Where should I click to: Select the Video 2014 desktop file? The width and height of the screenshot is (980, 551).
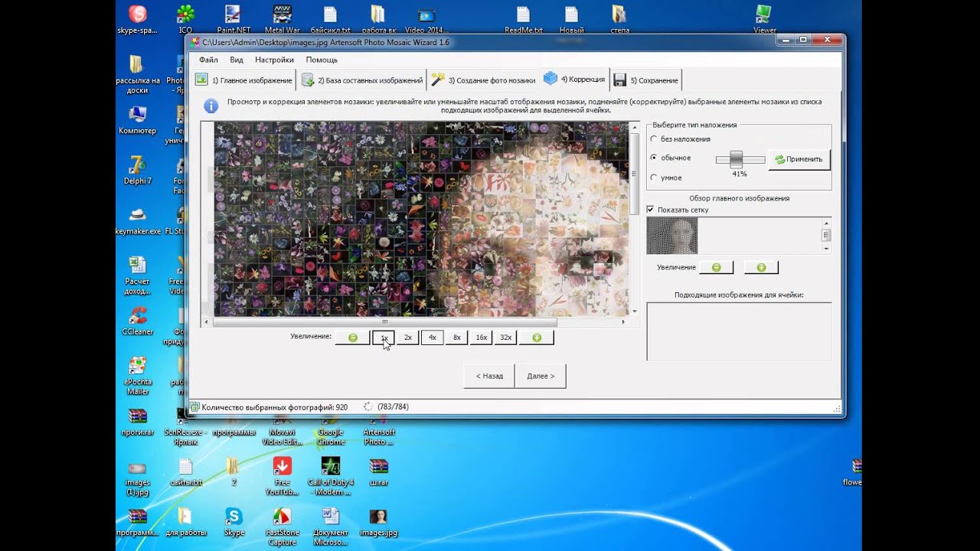(x=426, y=19)
